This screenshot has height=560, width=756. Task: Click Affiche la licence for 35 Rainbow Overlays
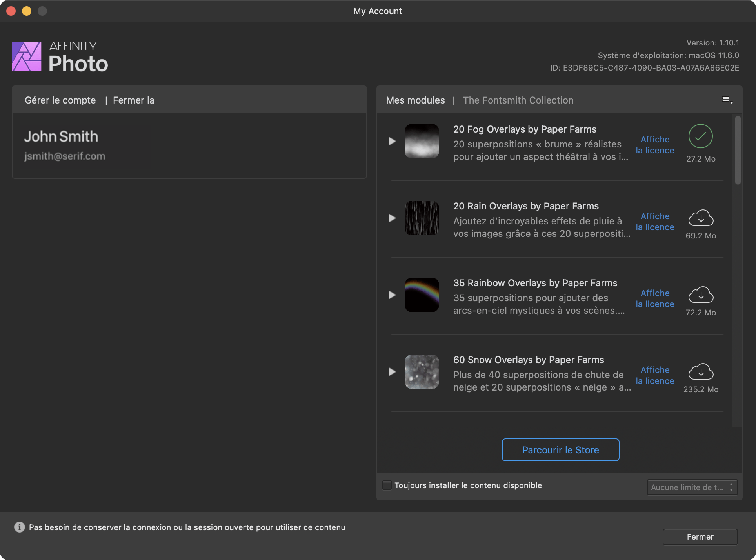[x=654, y=298]
